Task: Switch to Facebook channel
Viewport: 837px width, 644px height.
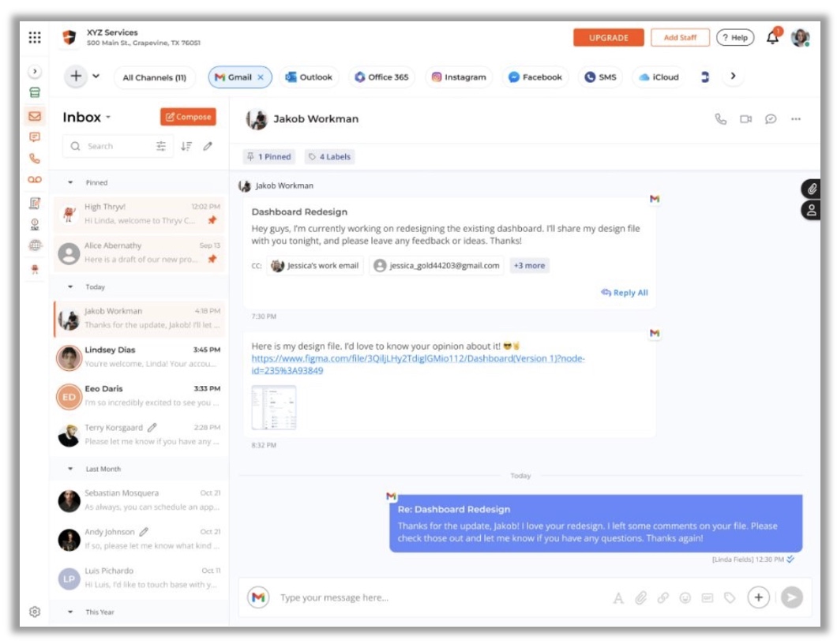Action: 535,77
